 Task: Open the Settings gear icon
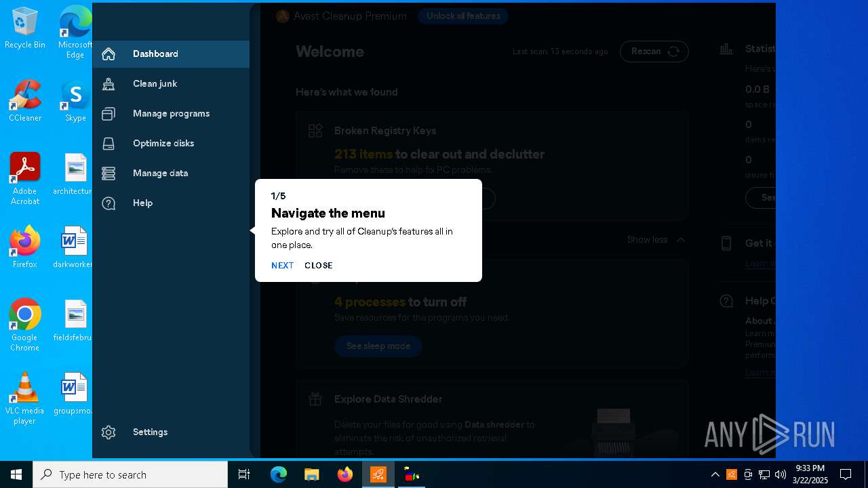coord(108,432)
